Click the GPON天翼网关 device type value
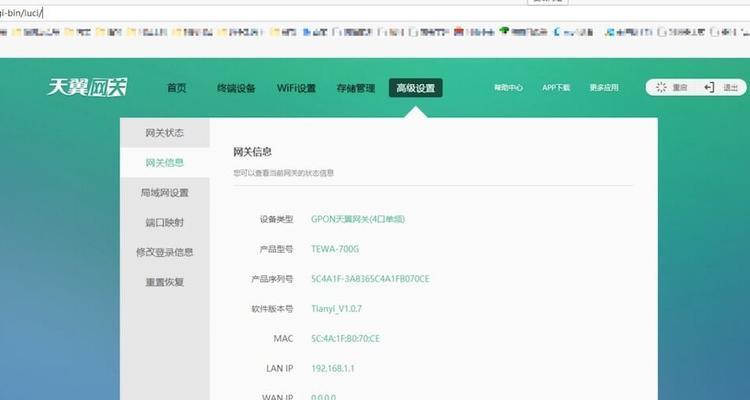This screenshot has width=750, height=400. [x=358, y=219]
